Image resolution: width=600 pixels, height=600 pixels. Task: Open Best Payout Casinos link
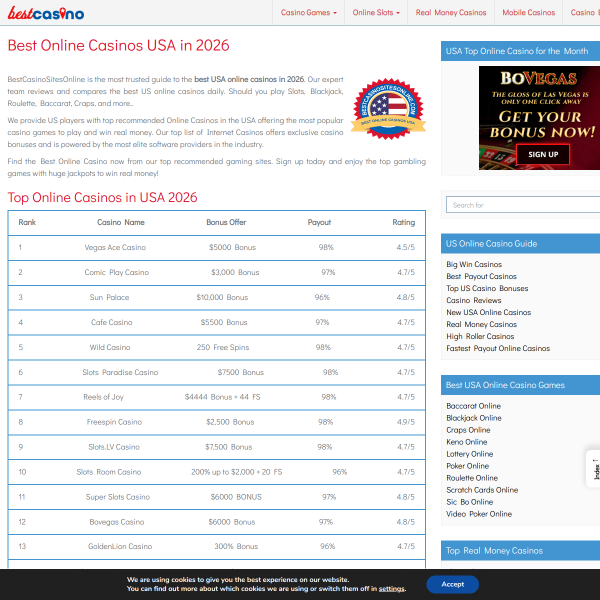tap(481, 276)
